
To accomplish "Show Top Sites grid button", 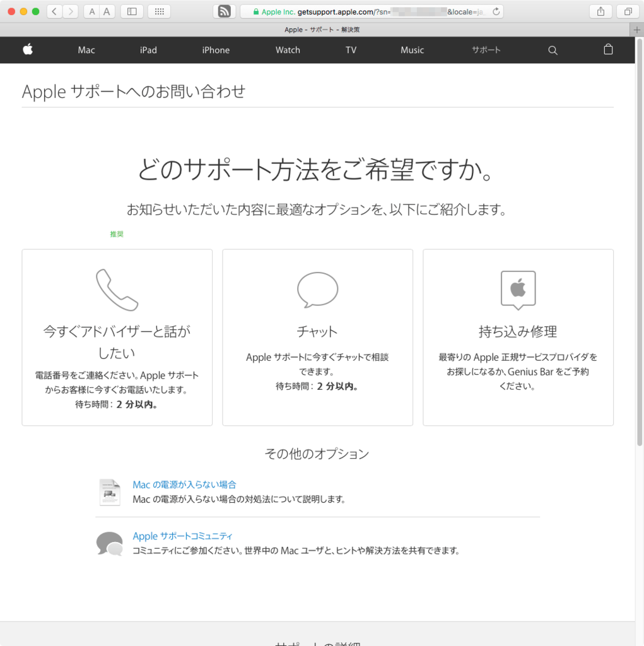I will coord(160,11).
